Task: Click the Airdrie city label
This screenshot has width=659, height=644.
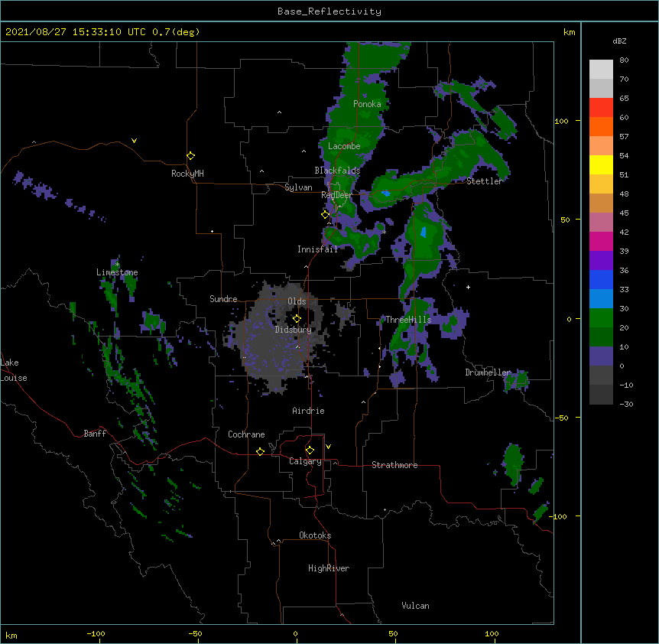Action: click(x=309, y=411)
